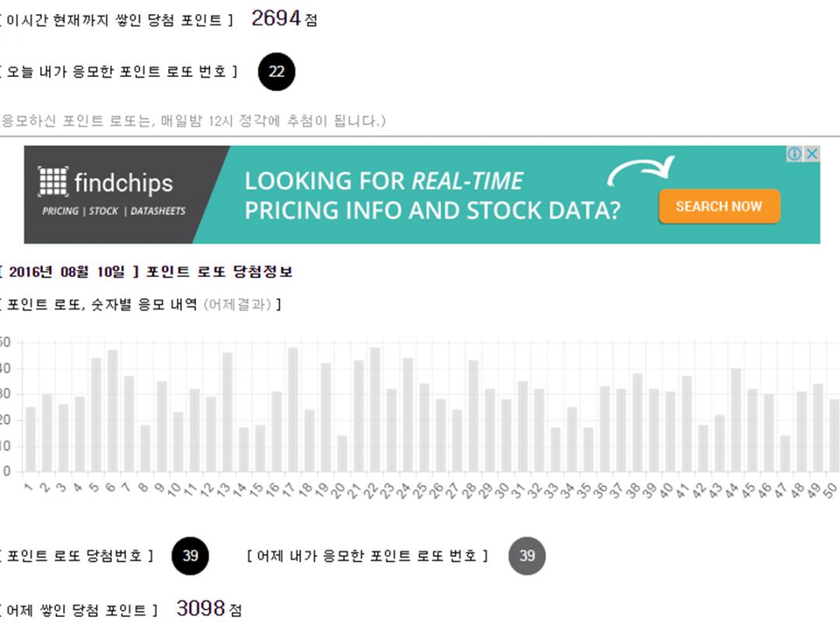Click the chart bar for number 13

tap(227, 412)
